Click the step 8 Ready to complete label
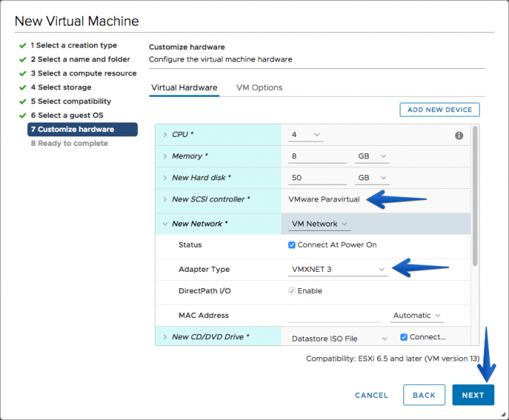Screen dimensions: 509x420 (x=69, y=144)
